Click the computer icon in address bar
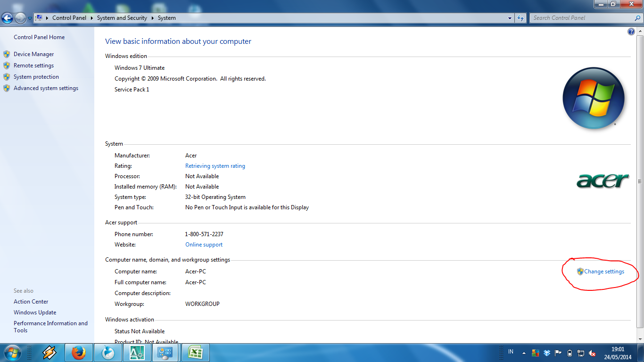Image resolution: width=644 pixels, height=362 pixels. coord(39,18)
